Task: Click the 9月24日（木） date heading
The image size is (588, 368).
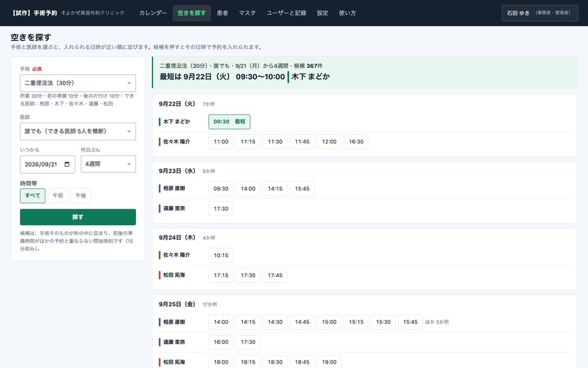Action: tap(178, 237)
